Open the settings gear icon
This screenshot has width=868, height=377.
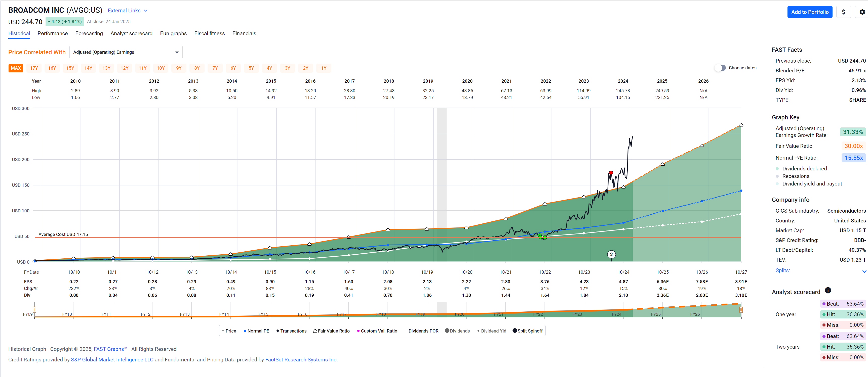(862, 12)
